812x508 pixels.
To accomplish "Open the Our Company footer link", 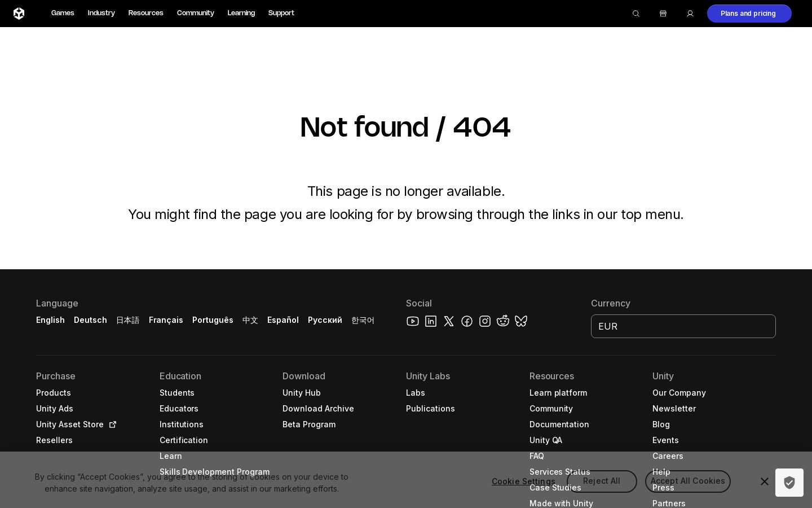I will [x=679, y=393].
